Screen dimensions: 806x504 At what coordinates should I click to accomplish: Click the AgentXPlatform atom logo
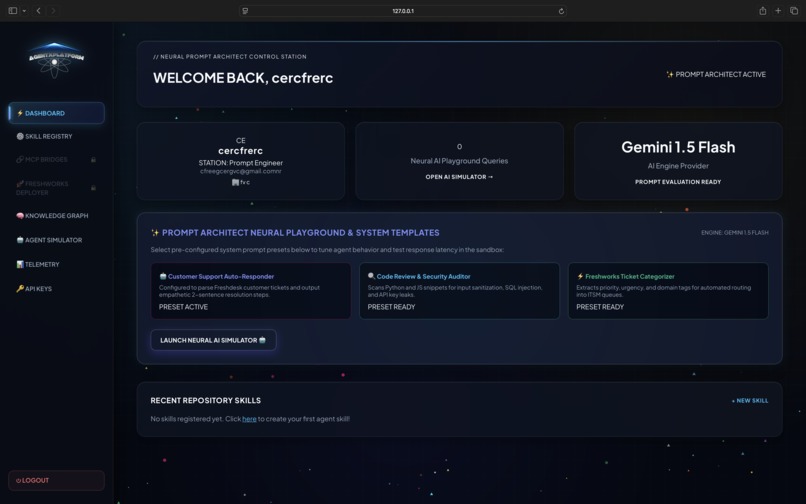click(56, 60)
